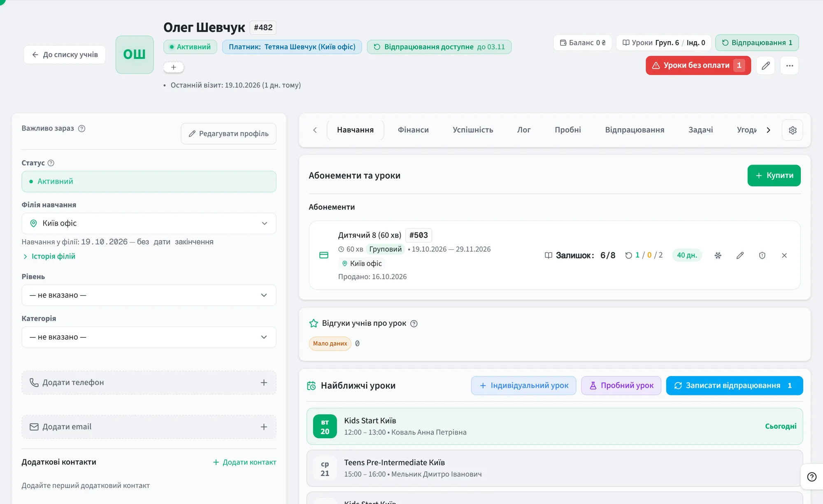
Task: Open the help widget in bottom corner
Action: coord(812,477)
